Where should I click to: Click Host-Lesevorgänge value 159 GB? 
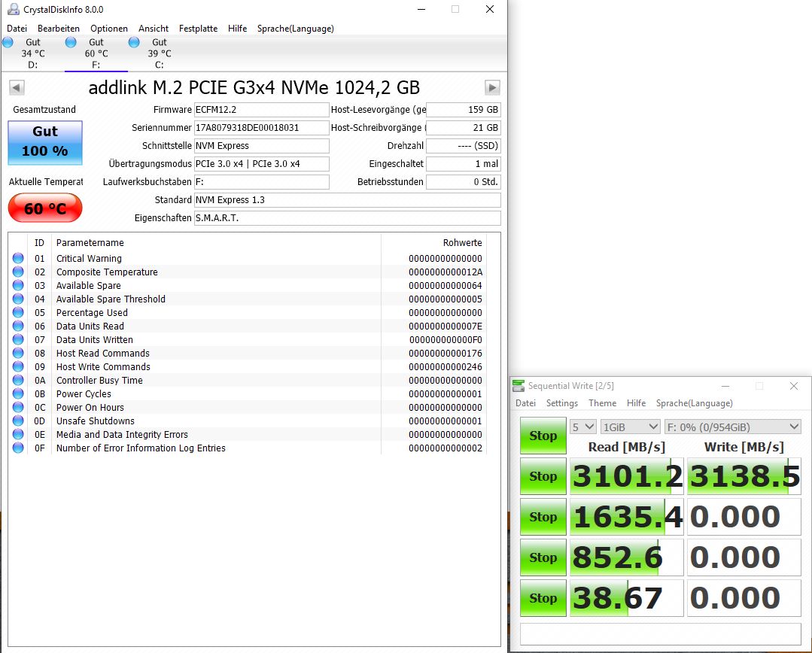(x=463, y=110)
